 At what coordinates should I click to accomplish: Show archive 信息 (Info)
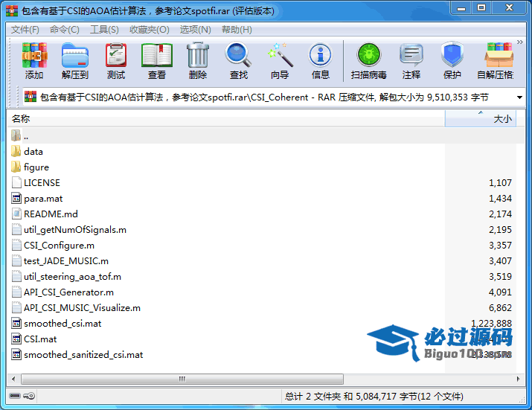coord(320,61)
